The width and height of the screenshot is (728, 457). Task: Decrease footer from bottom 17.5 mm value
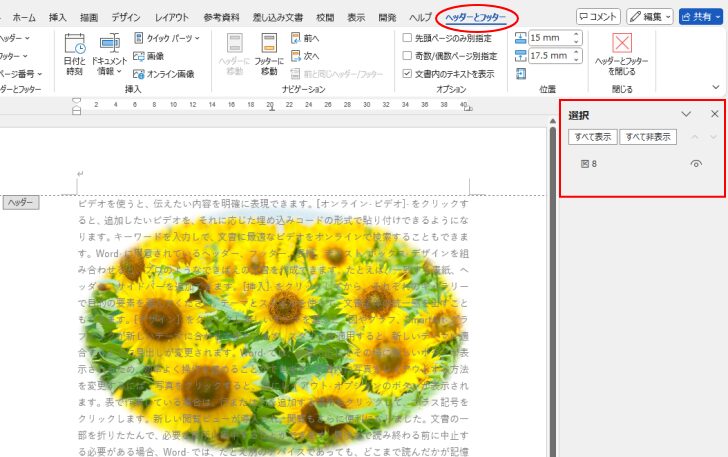pyautogui.click(x=576, y=59)
